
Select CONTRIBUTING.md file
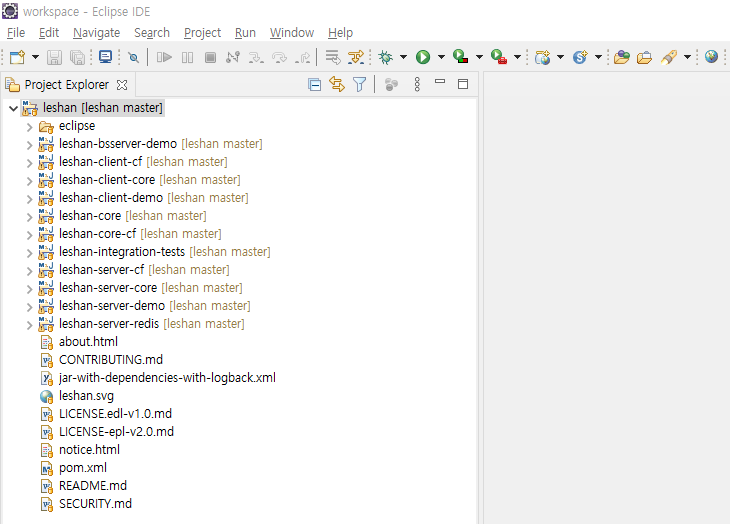(101, 360)
